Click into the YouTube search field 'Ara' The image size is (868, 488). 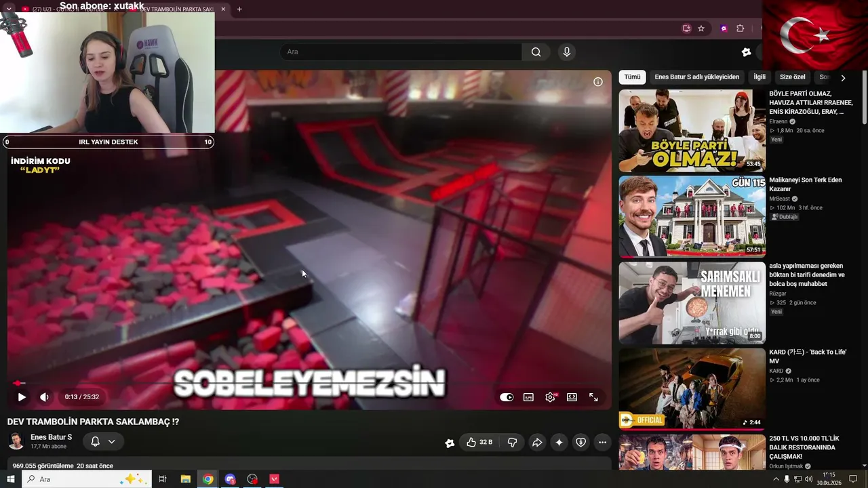[401, 52]
